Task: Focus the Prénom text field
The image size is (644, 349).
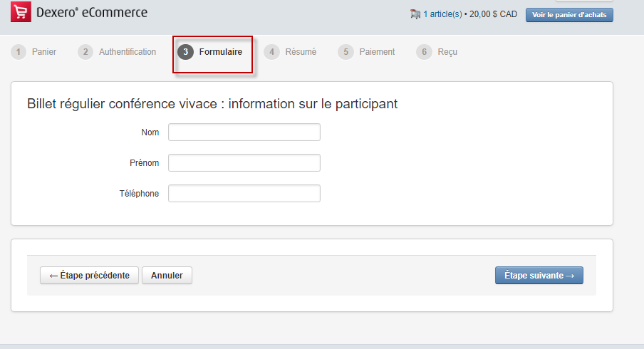Action: point(244,163)
